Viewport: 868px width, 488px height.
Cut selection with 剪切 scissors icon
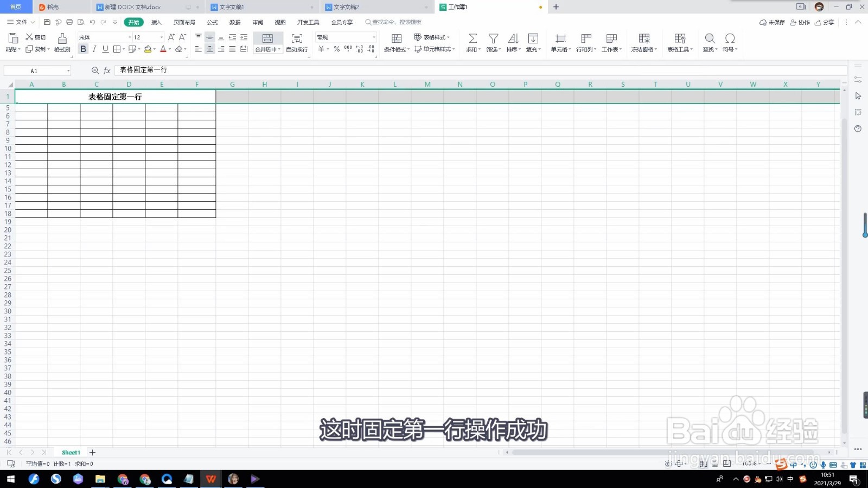36,37
